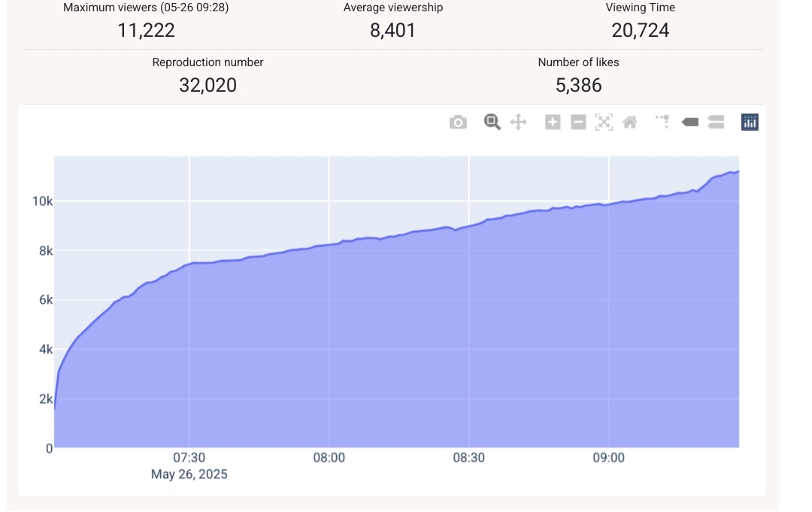Zoom out with the minus icon

pos(578,123)
